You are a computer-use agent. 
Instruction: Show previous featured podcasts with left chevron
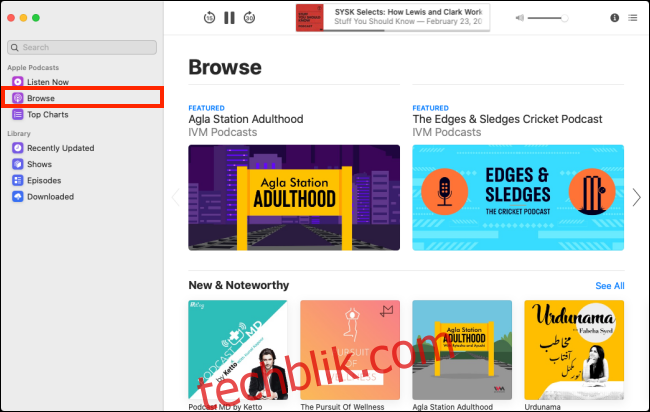pos(176,197)
